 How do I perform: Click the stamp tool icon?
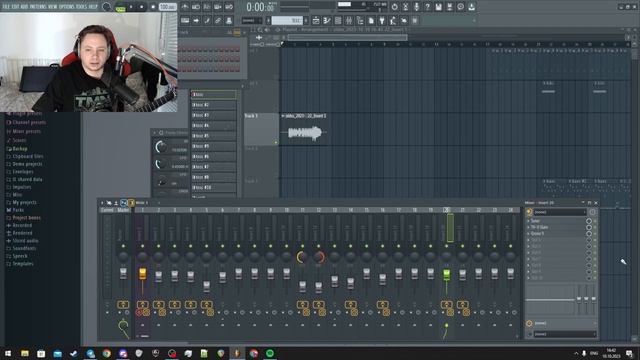tap(229, 20)
